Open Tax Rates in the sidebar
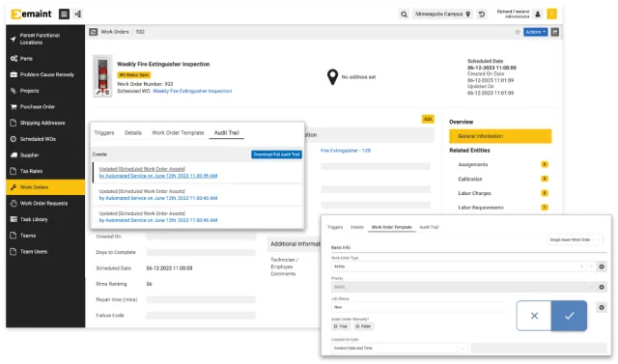Screen dimensions: 618x364 [45, 171]
